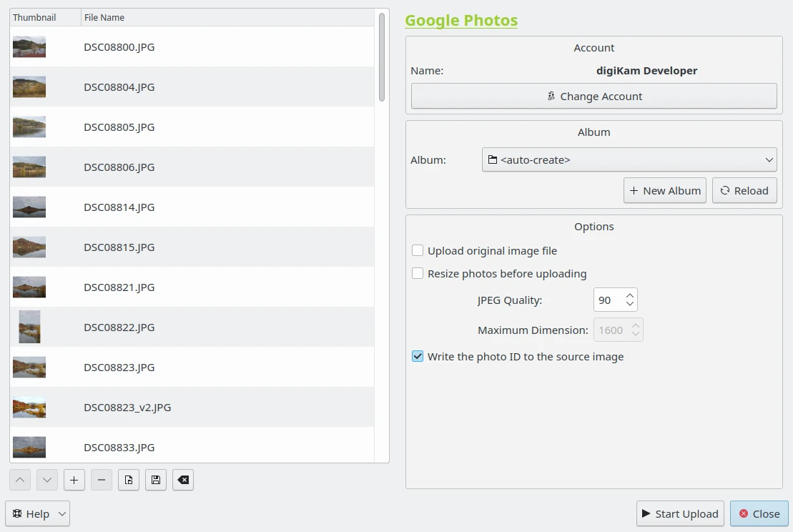Click the remove selected image minus icon
Image resolution: width=793 pixels, height=532 pixels.
(x=102, y=481)
